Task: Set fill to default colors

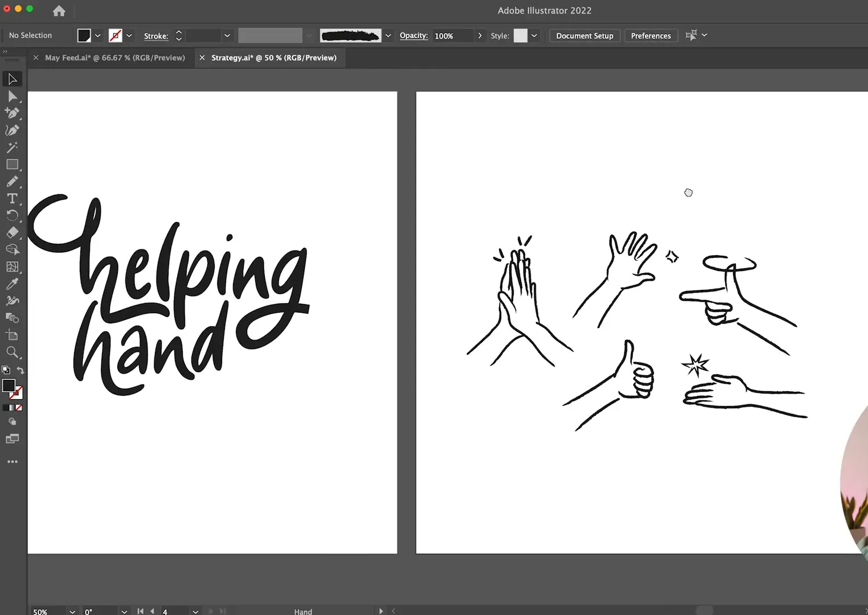Action: [5, 370]
